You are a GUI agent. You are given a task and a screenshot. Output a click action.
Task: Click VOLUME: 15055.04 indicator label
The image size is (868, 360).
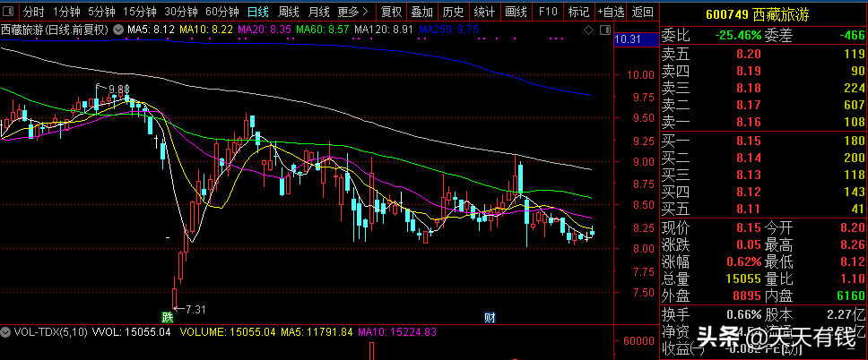[228, 332]
